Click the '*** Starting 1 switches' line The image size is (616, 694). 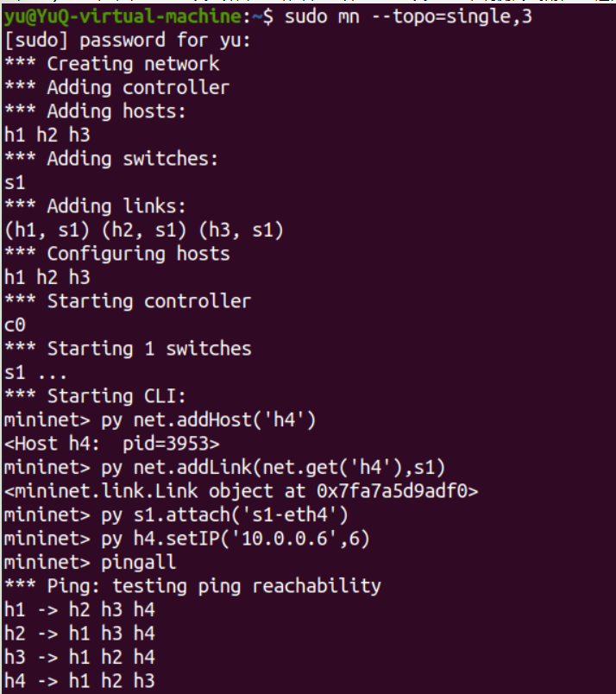(128, 349)
